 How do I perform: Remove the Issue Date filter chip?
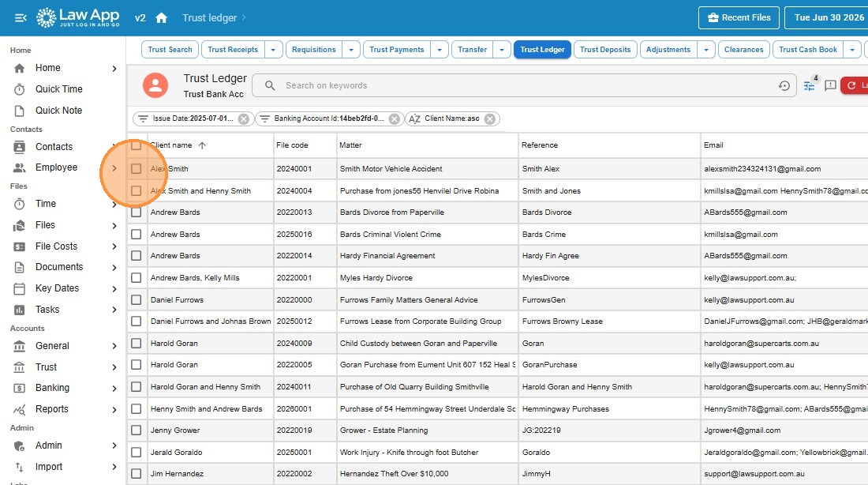click(x=244, y=118)
